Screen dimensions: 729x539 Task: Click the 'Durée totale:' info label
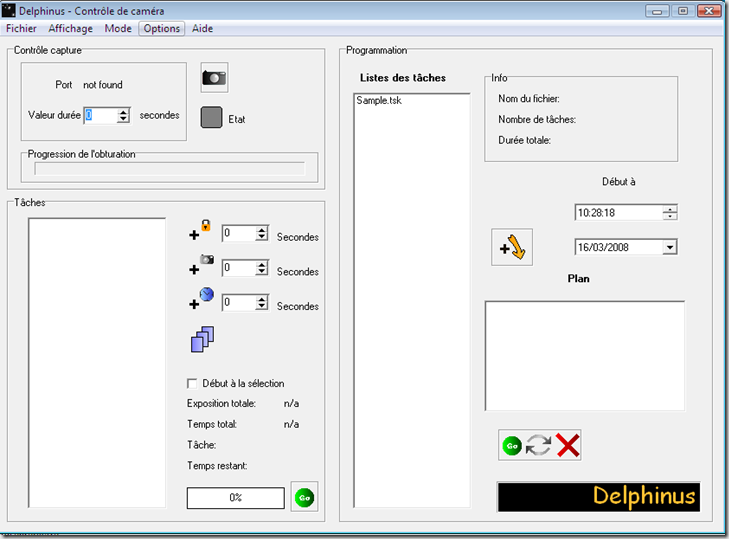pyautogui.click(x=524, y=140)
